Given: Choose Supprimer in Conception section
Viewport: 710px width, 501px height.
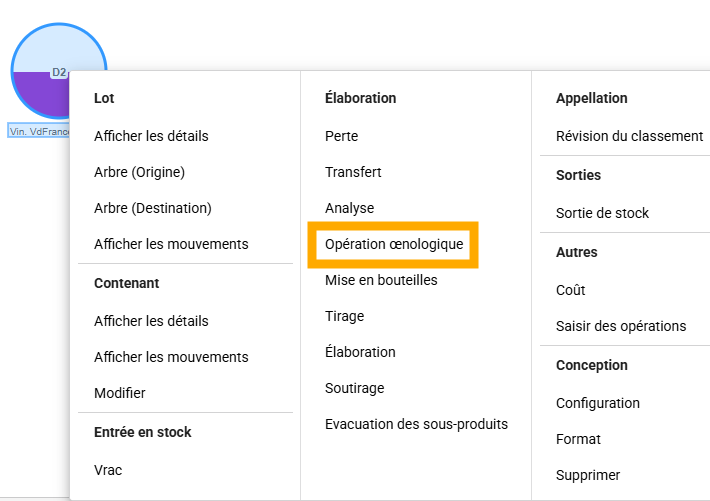Looking at the screenshot, I should tap(588, 475).
